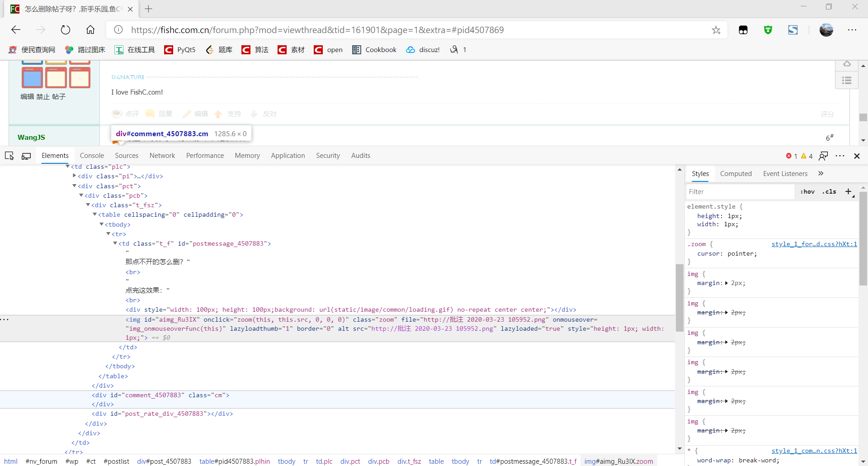The height and width of the screenshot is (466, 868).
Task: Open browser settings and more menu
Action: pos(852,30)
